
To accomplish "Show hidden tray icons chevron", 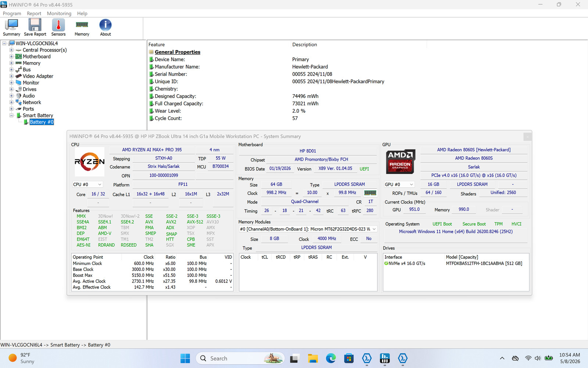I will click(x=502, y=358).
